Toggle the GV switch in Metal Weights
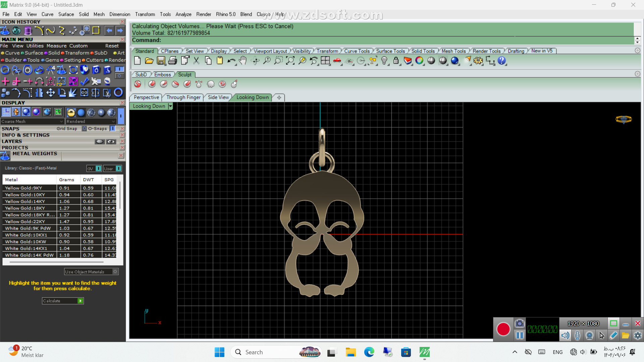Image resolution: width=644 pixels, height=362 pixels. pyautogui.click(x=98, y=169)
